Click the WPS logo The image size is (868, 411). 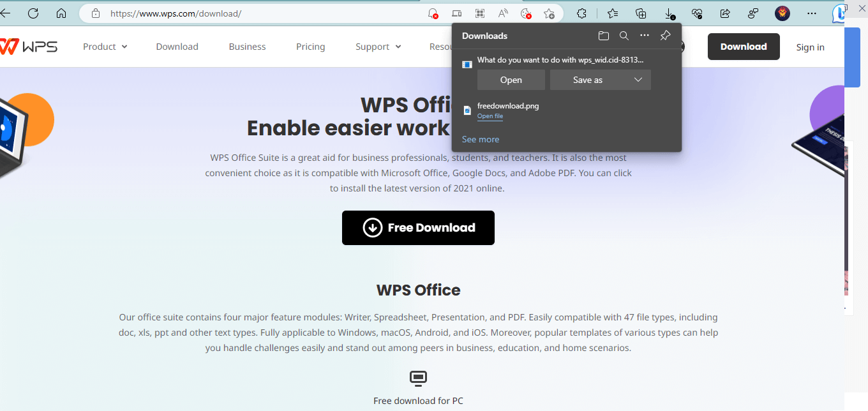(x=29, y=46)
